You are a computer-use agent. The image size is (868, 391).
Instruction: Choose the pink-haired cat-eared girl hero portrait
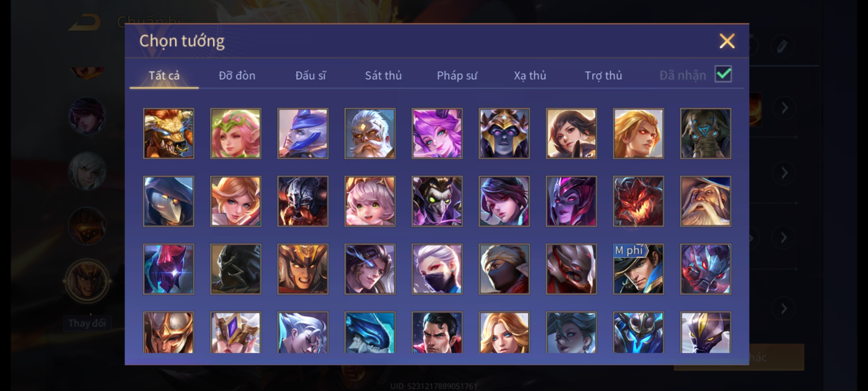tap(437, 133)
